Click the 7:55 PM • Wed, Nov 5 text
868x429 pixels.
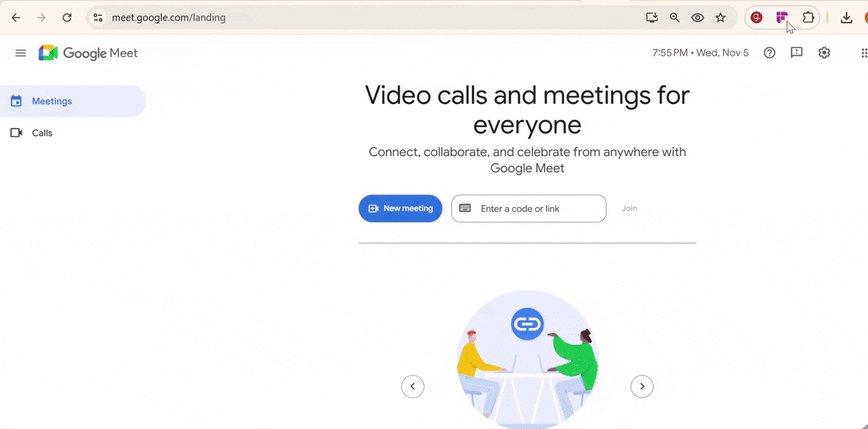[701, 53]
